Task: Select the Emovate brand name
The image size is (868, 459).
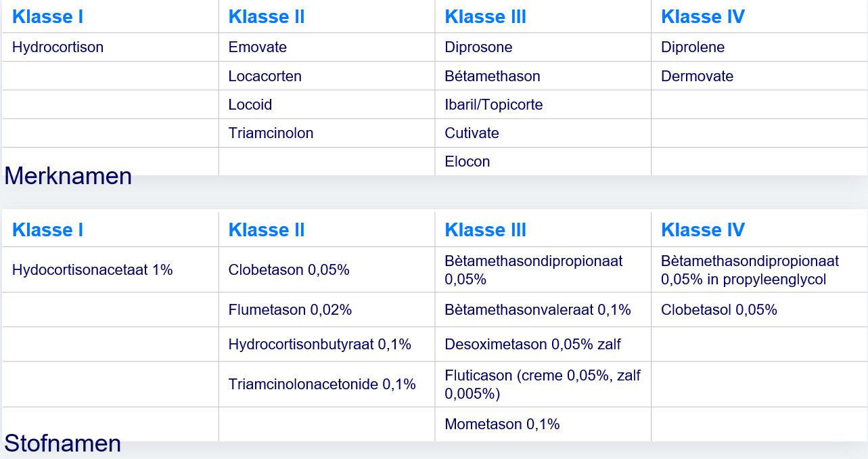Action: [258, 47]
